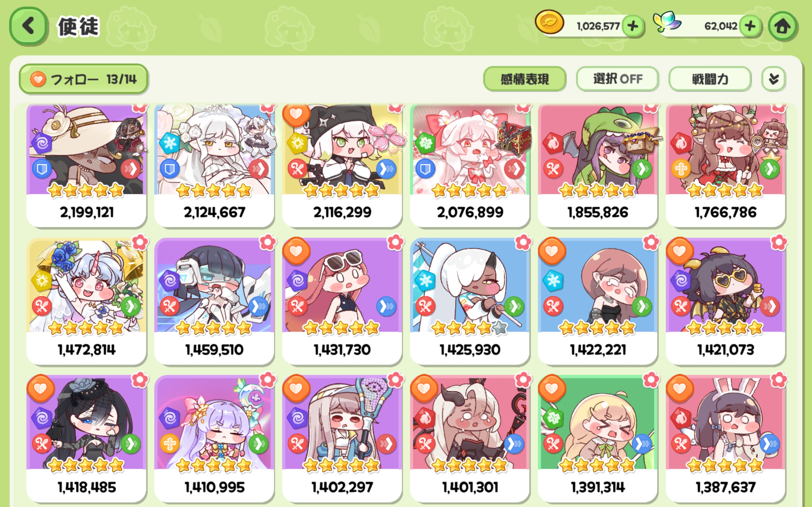
Task: Toggle follow heart on 1,431,730 card
Action: tap(296, 251)
